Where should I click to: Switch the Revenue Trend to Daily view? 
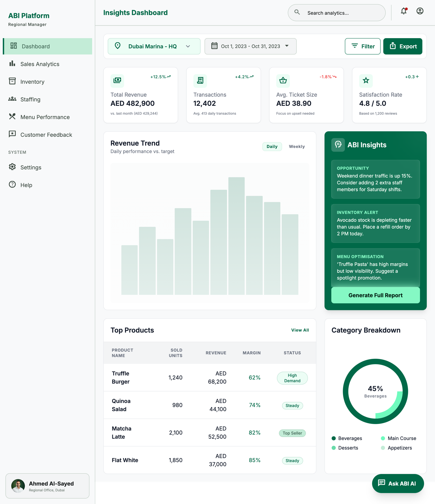[x=272, y=146]
